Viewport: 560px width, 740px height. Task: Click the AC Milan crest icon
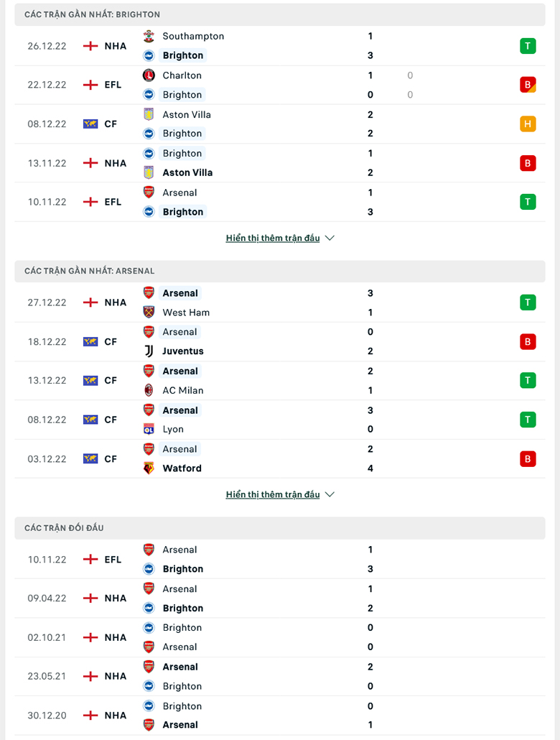(x=149, y=390)
